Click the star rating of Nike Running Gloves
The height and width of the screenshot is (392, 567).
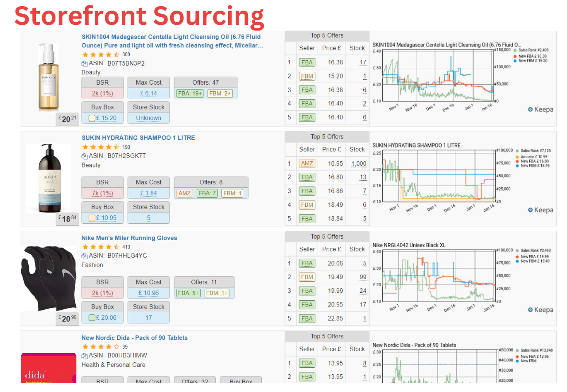tap(101, 247)
